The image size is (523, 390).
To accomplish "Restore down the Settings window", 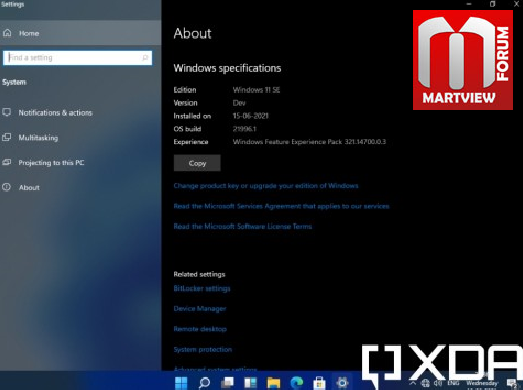I will pyautogui.click(x=492, y=4).
